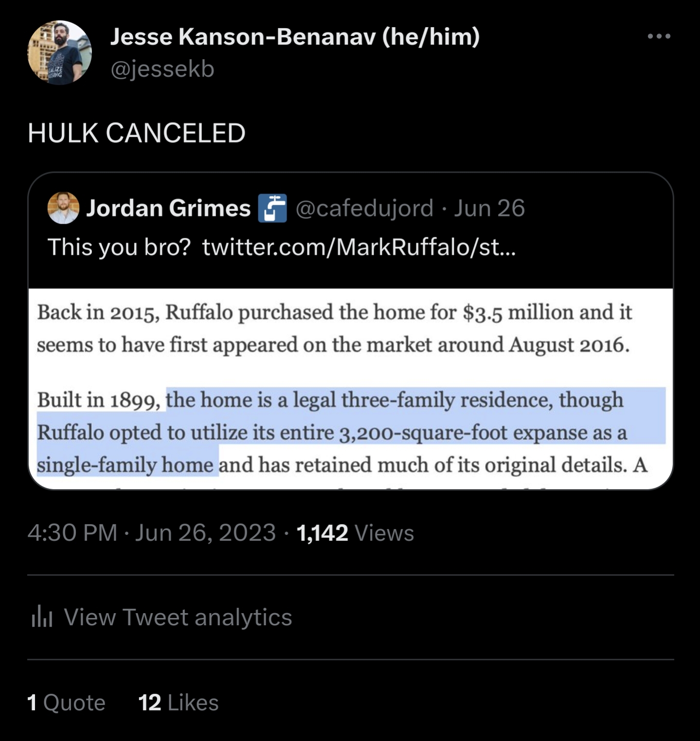Open the quoted author name Jordan Grimes
This screenshot has width=700, height=741.
pyautogui.click(x=168, y=208)
